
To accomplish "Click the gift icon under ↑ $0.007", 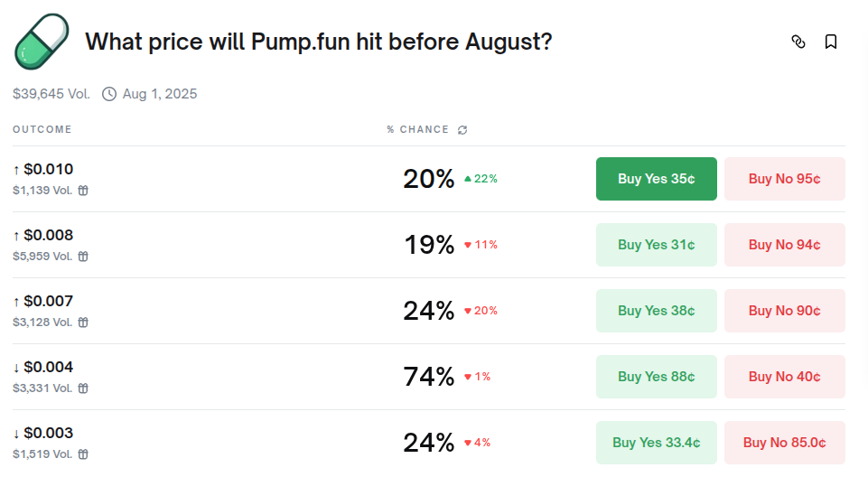I will pos(83,323).
